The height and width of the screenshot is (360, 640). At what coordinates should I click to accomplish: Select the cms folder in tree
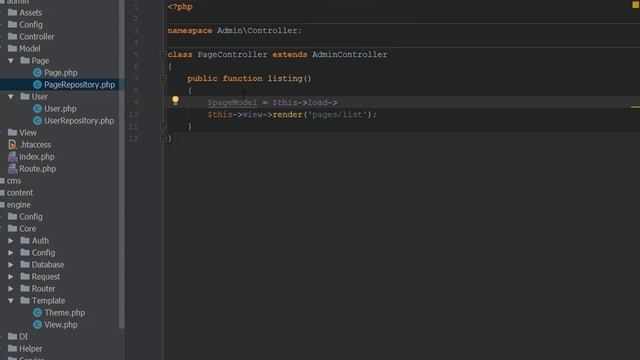(x=14, y=181)
